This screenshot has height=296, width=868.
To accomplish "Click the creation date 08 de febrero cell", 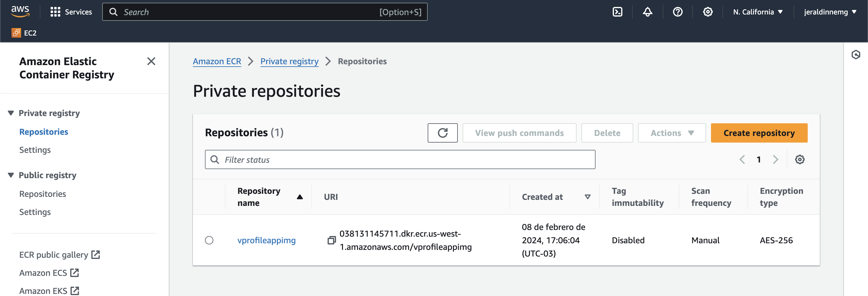I will pyautogui.click(x=553, y=240).
